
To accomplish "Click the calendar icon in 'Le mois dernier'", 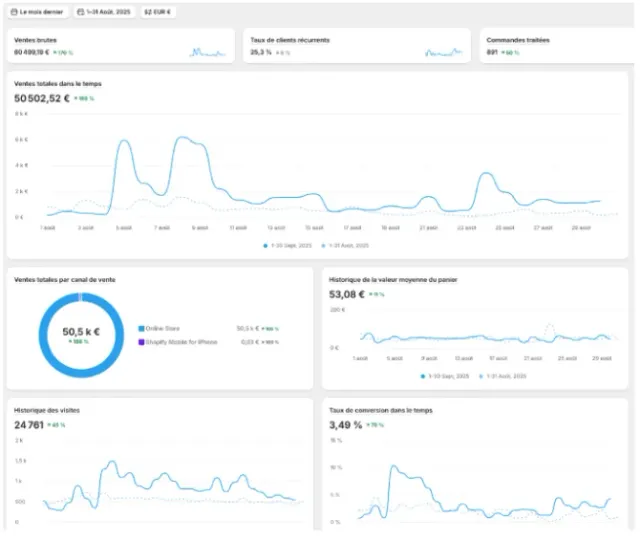I will coord(14,12).
